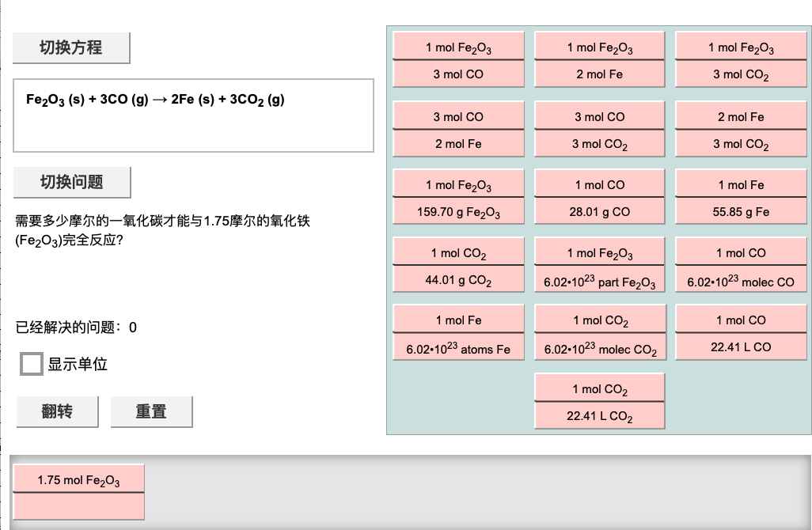The image size is (812, 530).
Task: Click the question text about 1.75摩尔的氧化铁
Action: [162, 231]
